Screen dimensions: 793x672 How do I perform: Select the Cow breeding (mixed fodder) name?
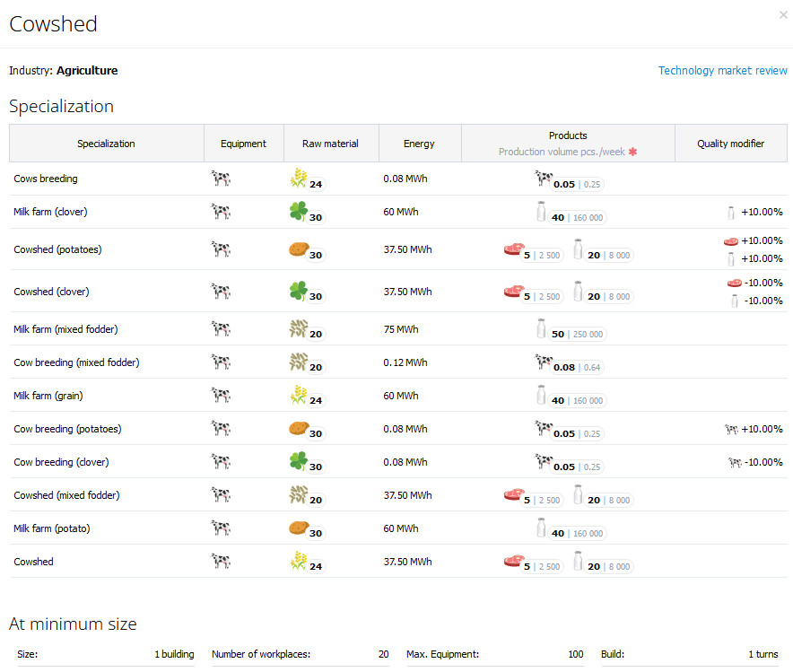point(76,362)
